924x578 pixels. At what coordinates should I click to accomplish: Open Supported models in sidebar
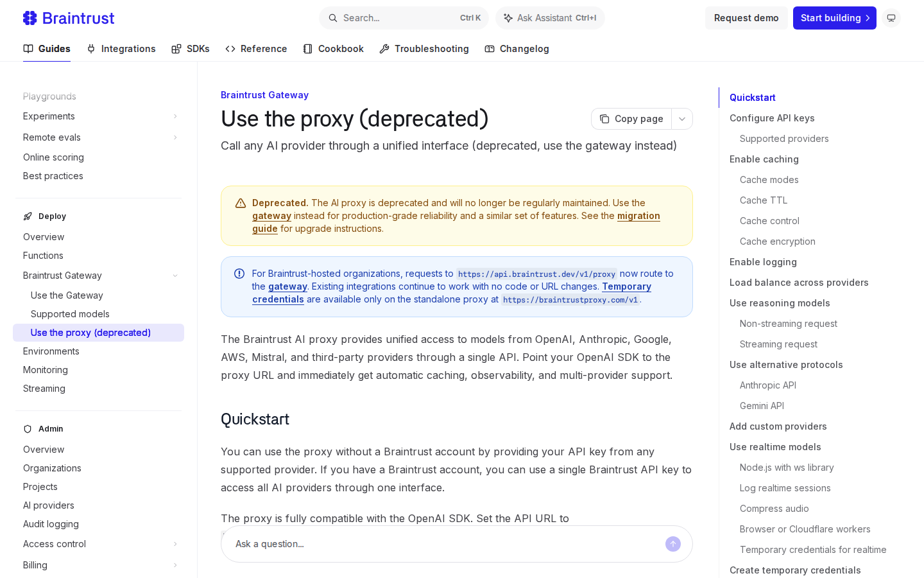coord(70,314)
